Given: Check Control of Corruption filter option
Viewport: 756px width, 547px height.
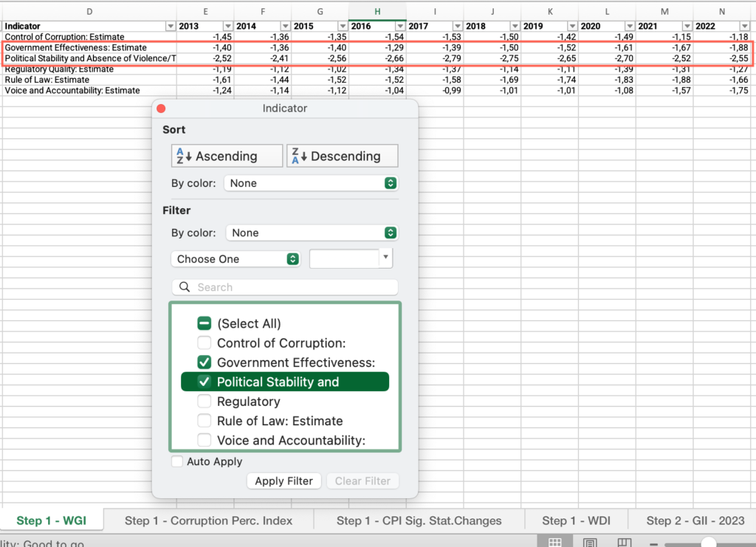Looking at the screenshot, I should pos(205,343).
